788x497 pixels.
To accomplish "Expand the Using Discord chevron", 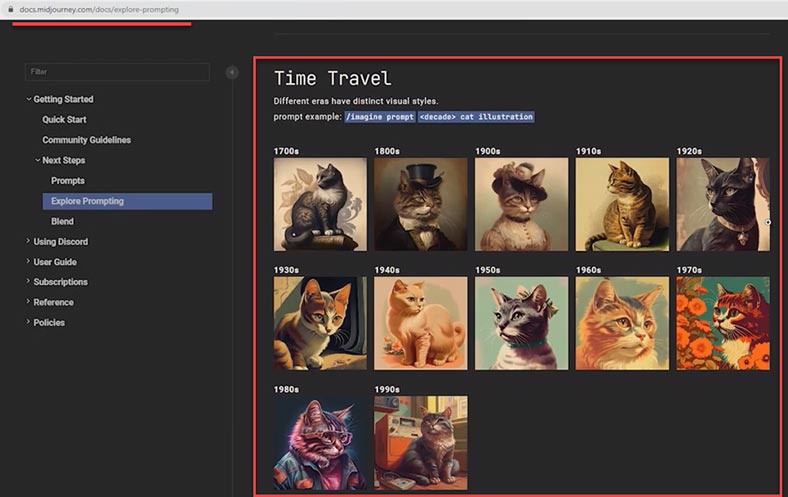I will click(x=28, y=241).
